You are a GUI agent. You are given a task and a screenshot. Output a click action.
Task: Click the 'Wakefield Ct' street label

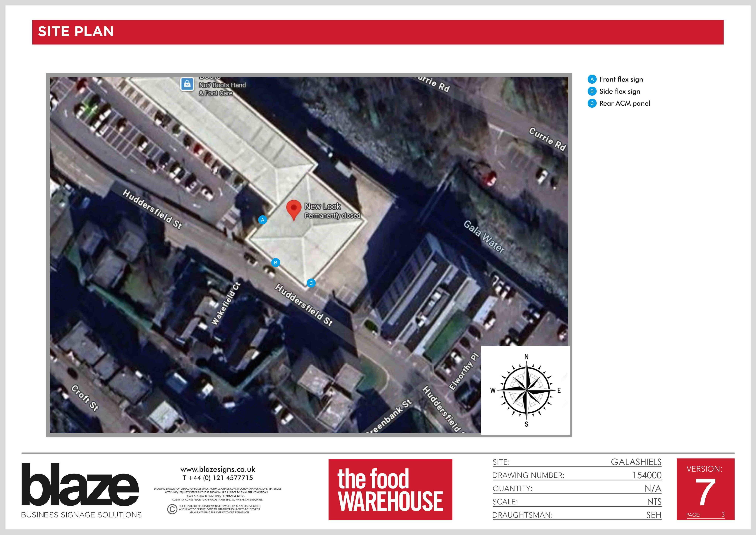[226, 303]
